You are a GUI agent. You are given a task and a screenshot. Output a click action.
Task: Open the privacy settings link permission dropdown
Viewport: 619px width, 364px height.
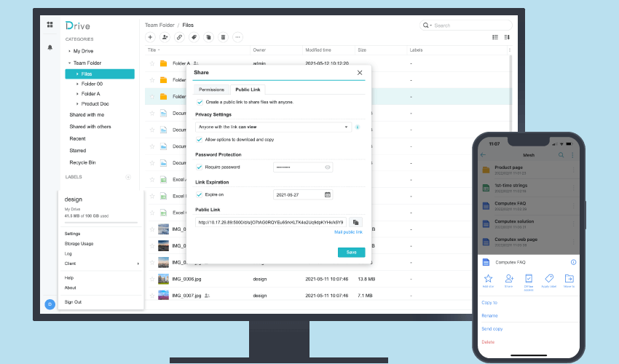point(274,127)
